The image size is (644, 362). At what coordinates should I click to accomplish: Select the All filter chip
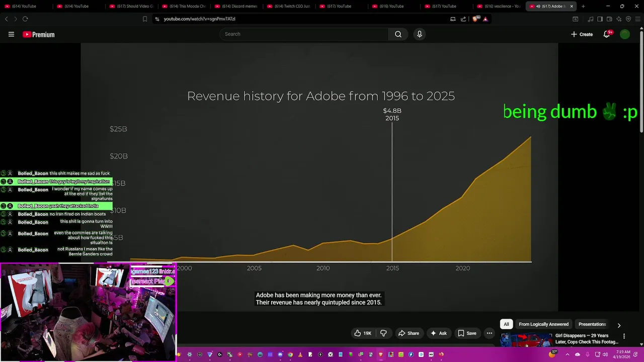coord(506,324)
